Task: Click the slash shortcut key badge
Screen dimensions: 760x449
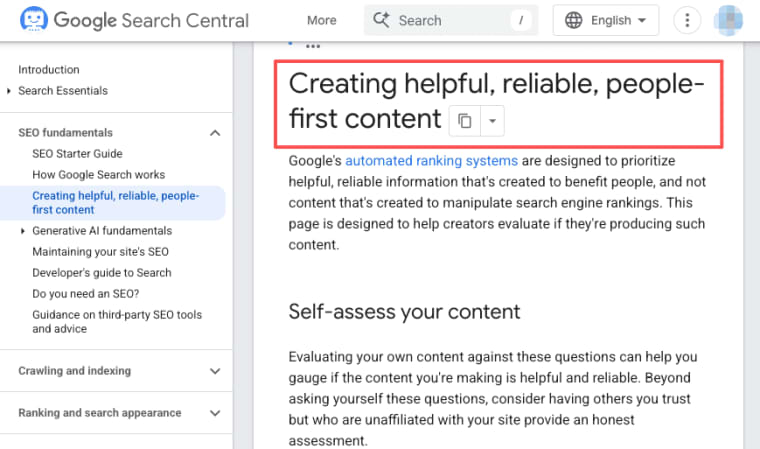Action: [x=521, y=20]
